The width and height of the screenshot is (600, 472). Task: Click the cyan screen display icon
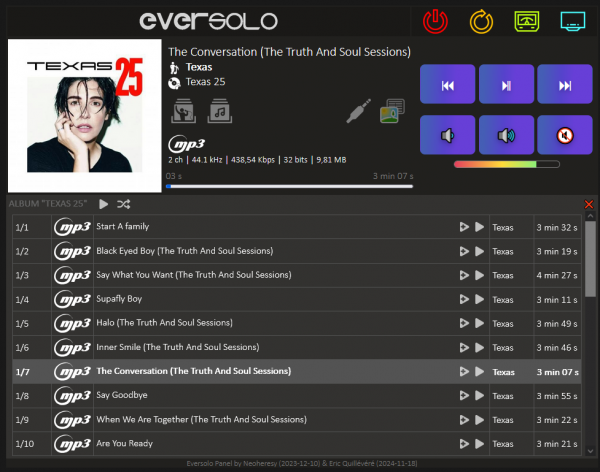pyautogui.click(x=572, y=21)
